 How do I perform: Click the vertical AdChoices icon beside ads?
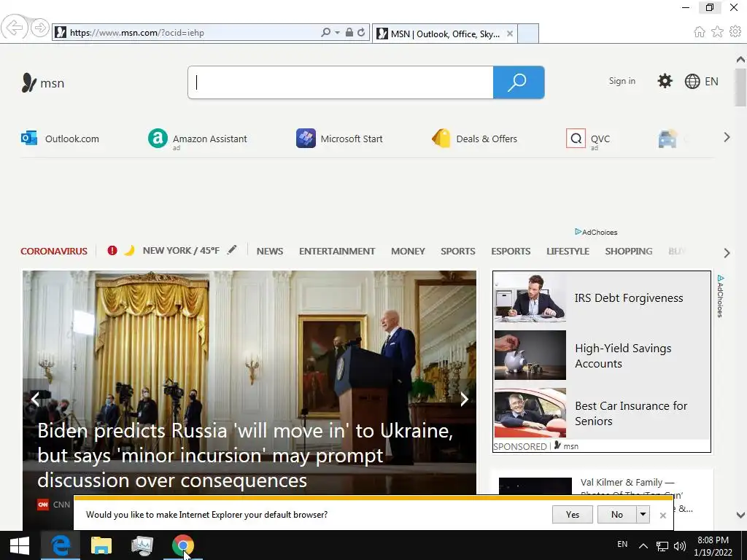click(x=720, y=296)
